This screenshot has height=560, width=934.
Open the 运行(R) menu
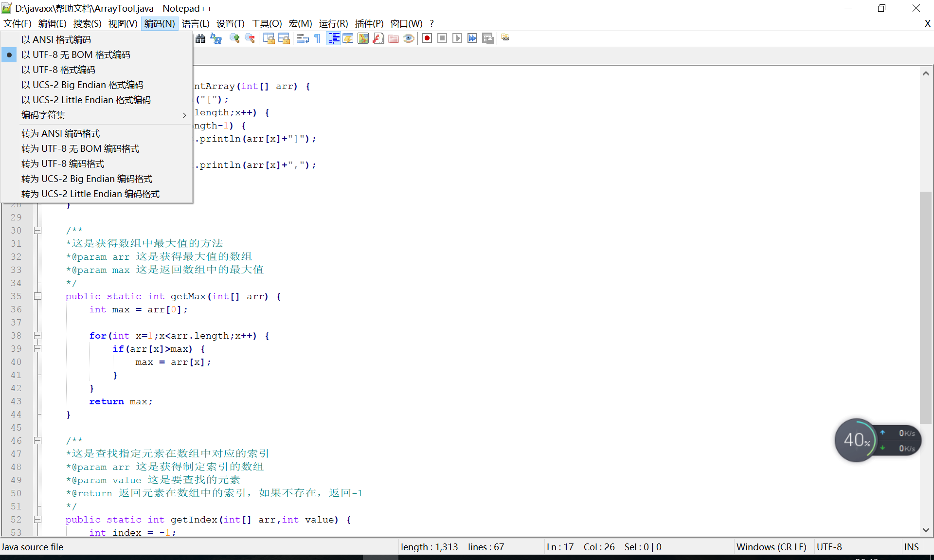[x=334, y=23]
